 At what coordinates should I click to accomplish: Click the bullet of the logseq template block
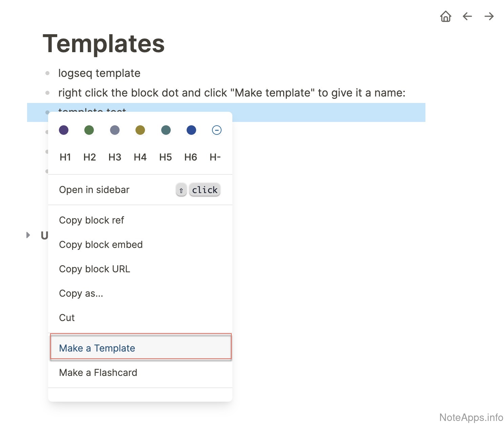pos(47,73)
